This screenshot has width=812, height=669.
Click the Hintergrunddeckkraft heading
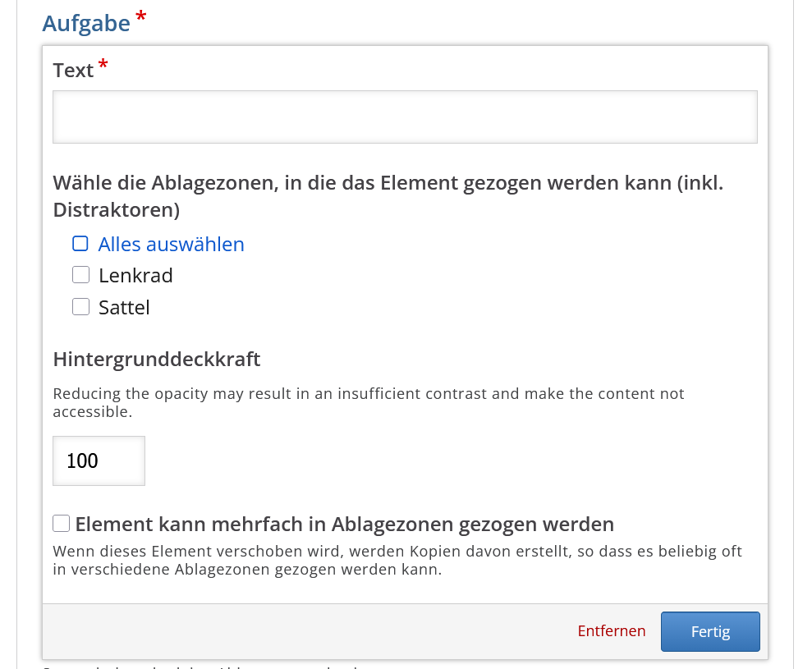[156, 359]
